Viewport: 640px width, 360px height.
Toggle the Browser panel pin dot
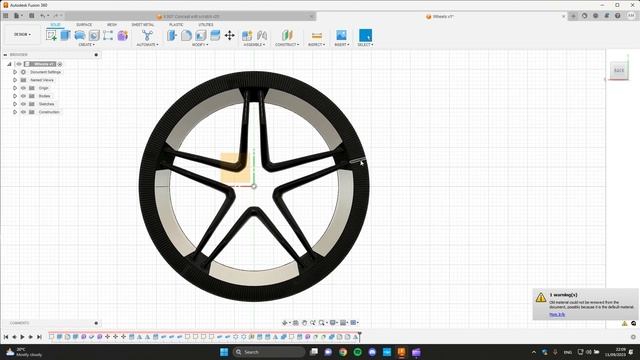(x=96, y=55)
